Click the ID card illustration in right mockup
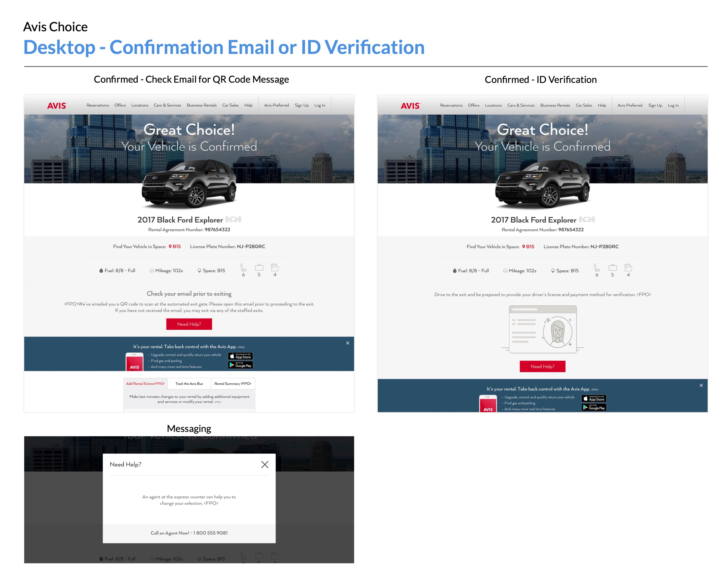Screen dimensions: 728x580 coord(542,329)
